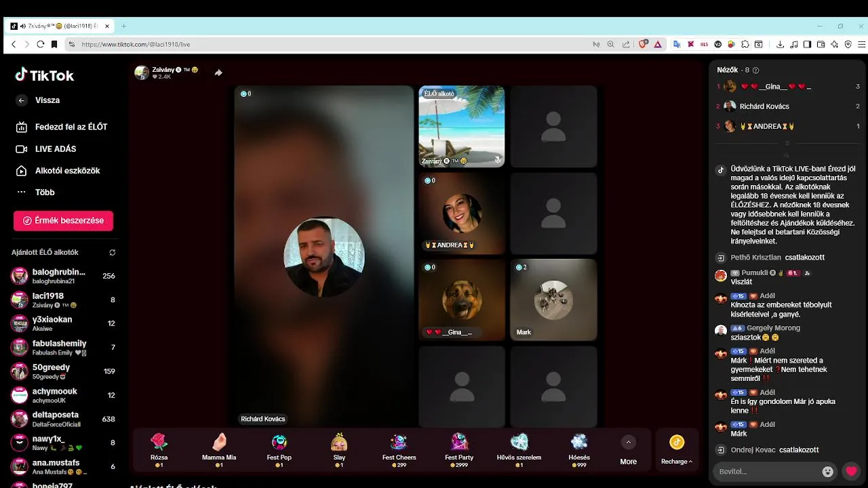Send a like with the heart button
Image resolution: width=868 pixels, height=488 pixels.
coord(851,471)
